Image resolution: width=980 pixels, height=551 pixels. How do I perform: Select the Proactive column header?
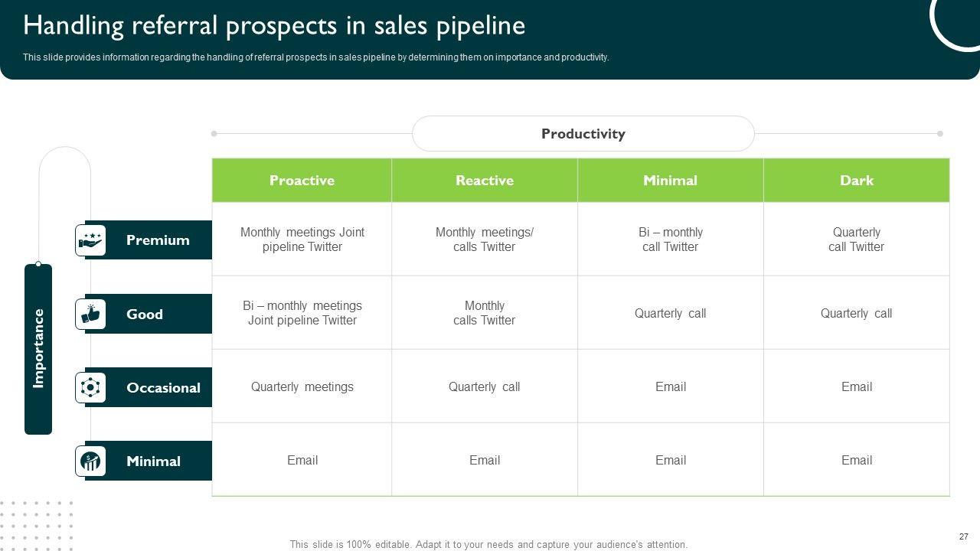pos(302,181)
